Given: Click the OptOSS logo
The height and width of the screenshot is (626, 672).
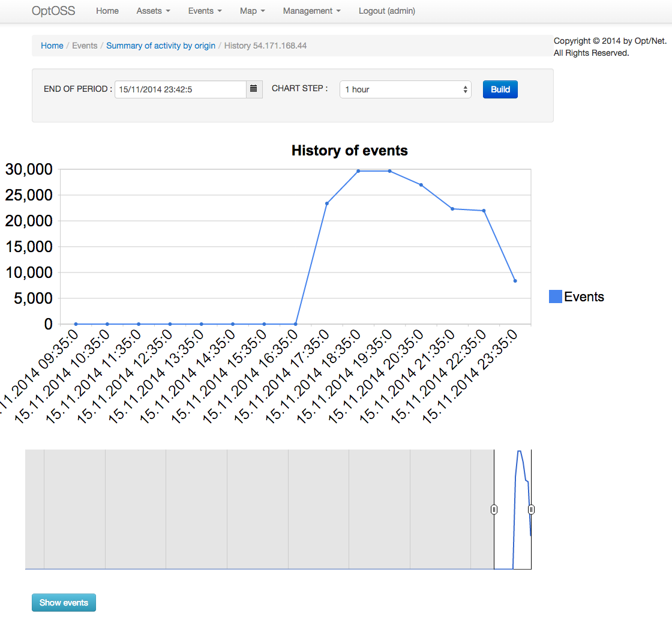Looking at the screenshot, I should pos(53,11).
